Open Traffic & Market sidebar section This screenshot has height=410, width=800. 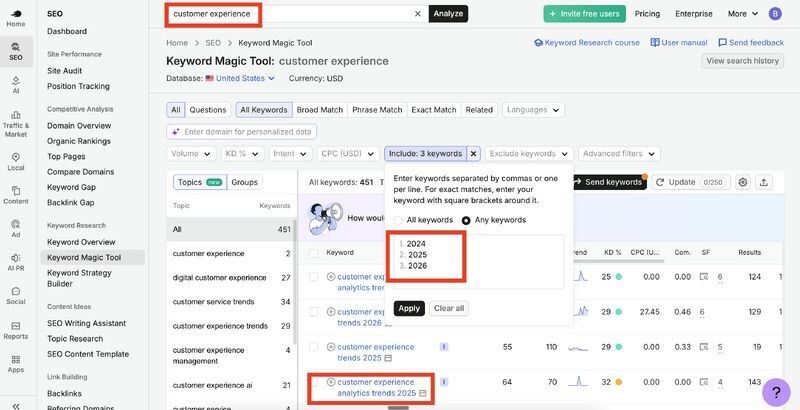(16, 123)
